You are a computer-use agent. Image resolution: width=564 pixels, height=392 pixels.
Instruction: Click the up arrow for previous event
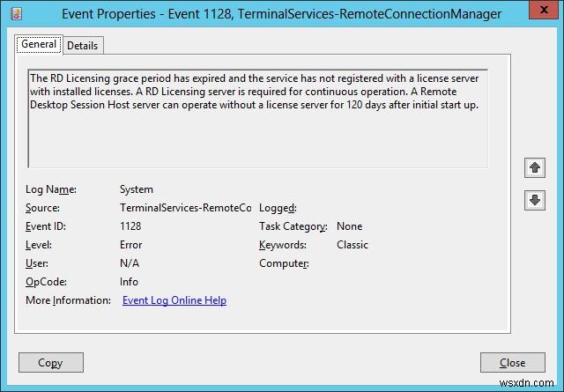coord(534,167)
